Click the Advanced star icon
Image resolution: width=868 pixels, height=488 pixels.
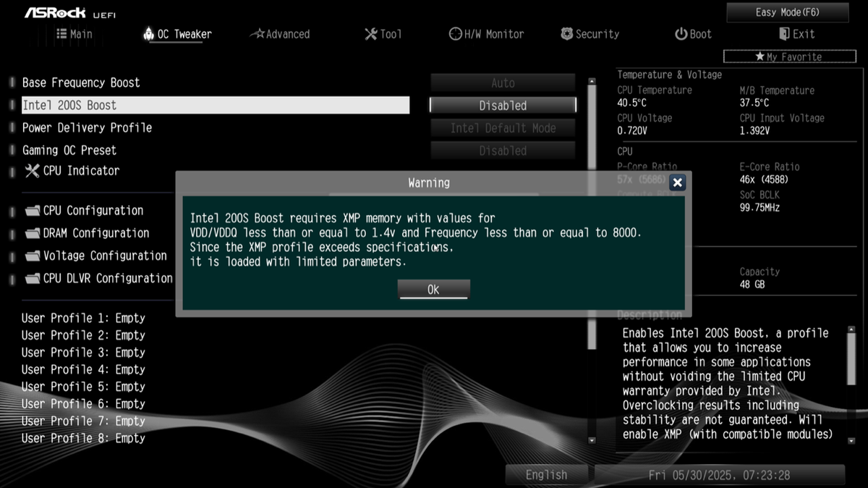[x=257, y=33]
